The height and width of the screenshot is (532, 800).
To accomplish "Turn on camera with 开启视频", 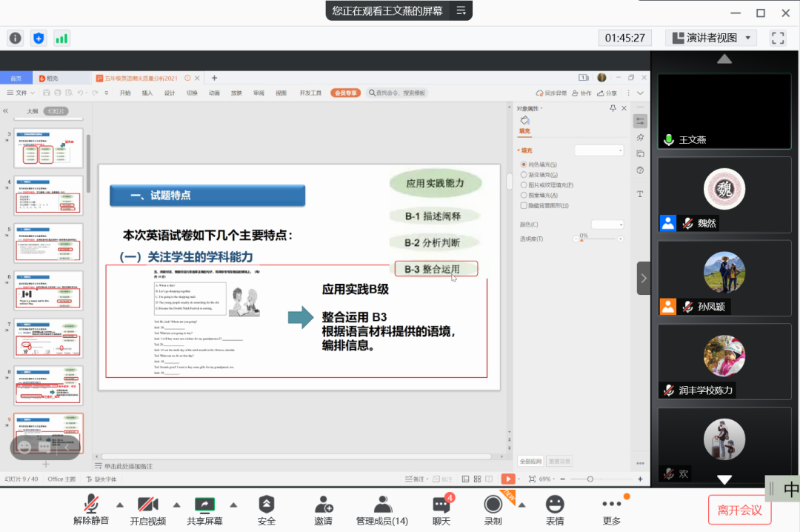I will (148, 510).
